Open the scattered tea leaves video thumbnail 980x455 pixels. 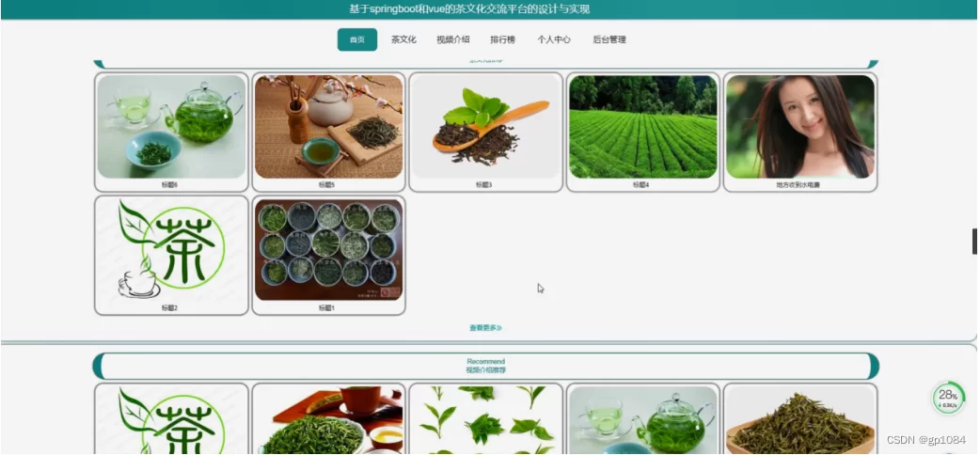(x=485, y=420)
